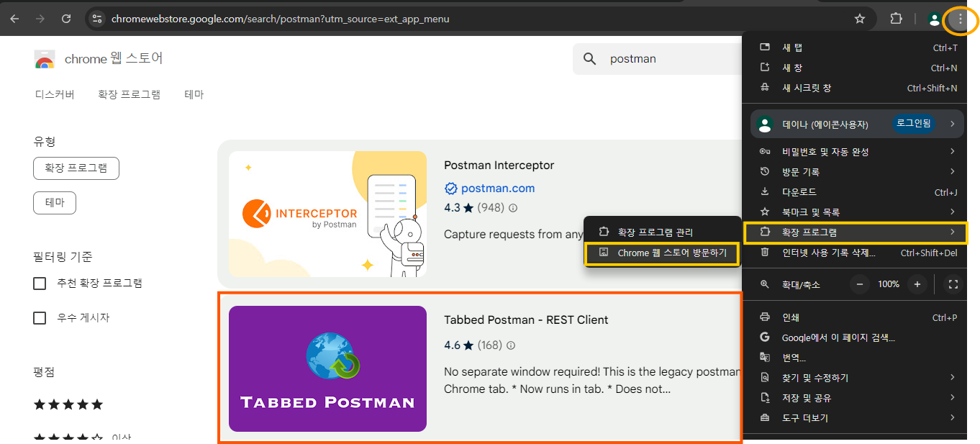This screenshot has width=980, height=444.
Task: Click the Postman Interceptor thumbnail image
Action: click(x=327, y=214)
